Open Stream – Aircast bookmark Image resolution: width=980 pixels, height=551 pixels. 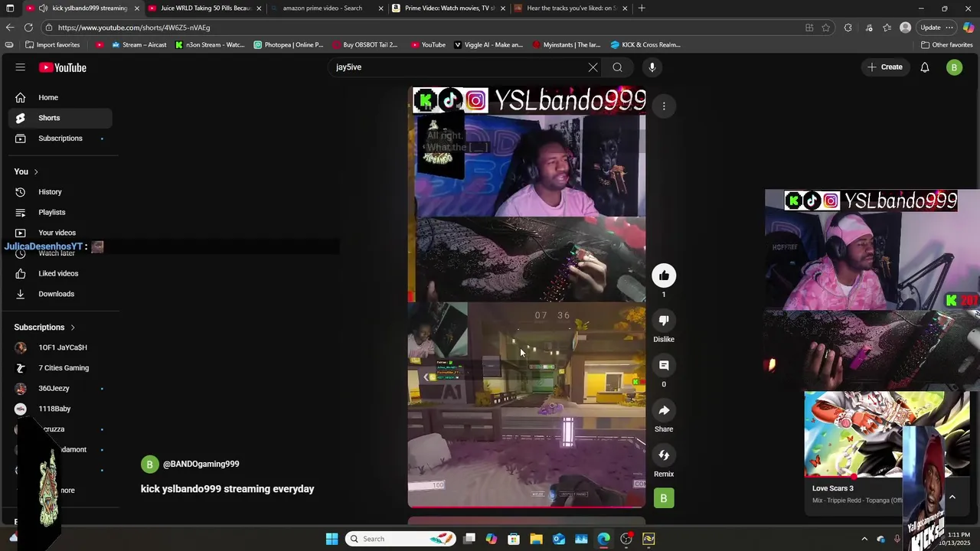coord(139,44)
